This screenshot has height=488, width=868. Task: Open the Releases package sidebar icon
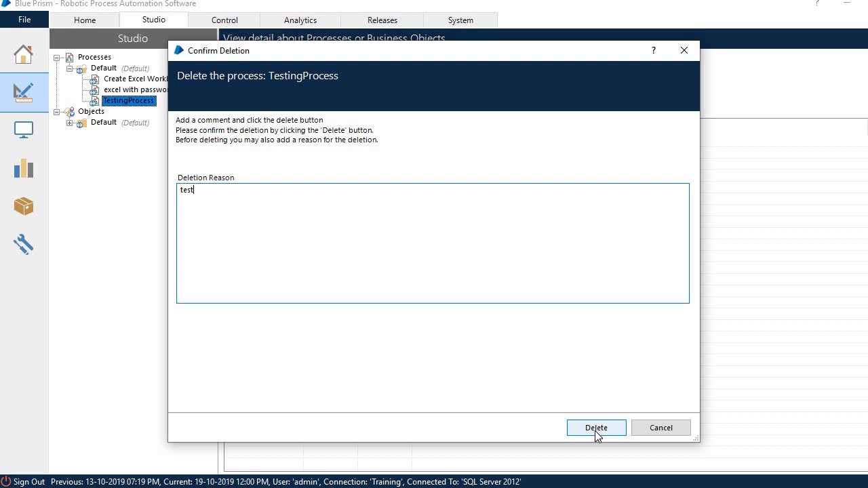point(24,206)
